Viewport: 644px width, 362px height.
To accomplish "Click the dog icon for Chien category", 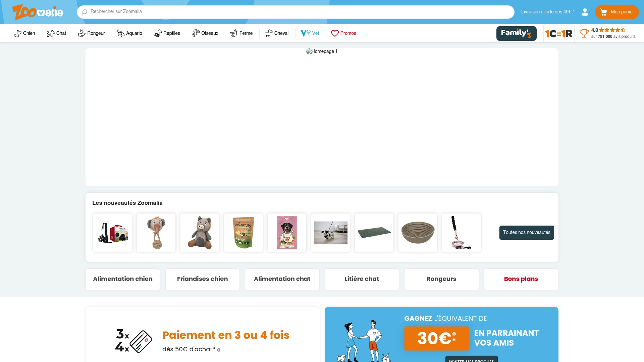I will point(17,33).
